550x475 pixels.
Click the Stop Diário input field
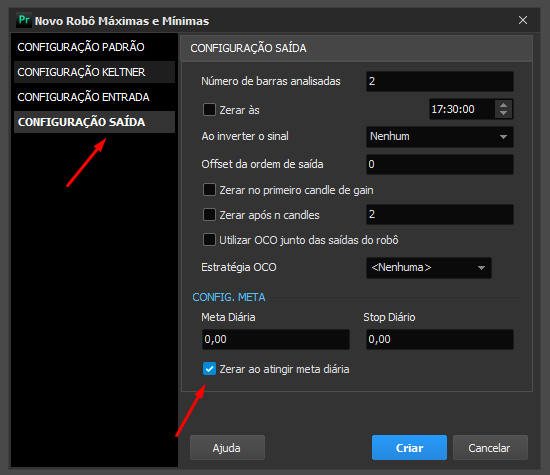point(440,339)
